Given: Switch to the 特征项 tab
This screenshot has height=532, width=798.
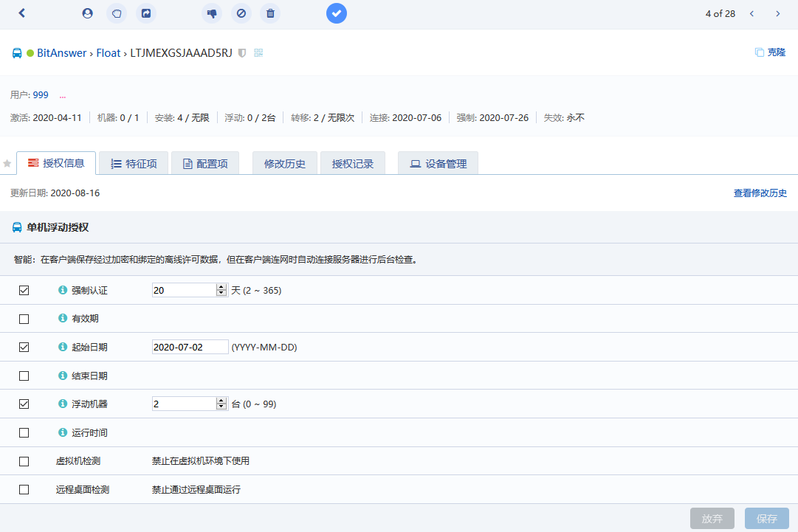Looking at the screenshot, I should (134, 164).
